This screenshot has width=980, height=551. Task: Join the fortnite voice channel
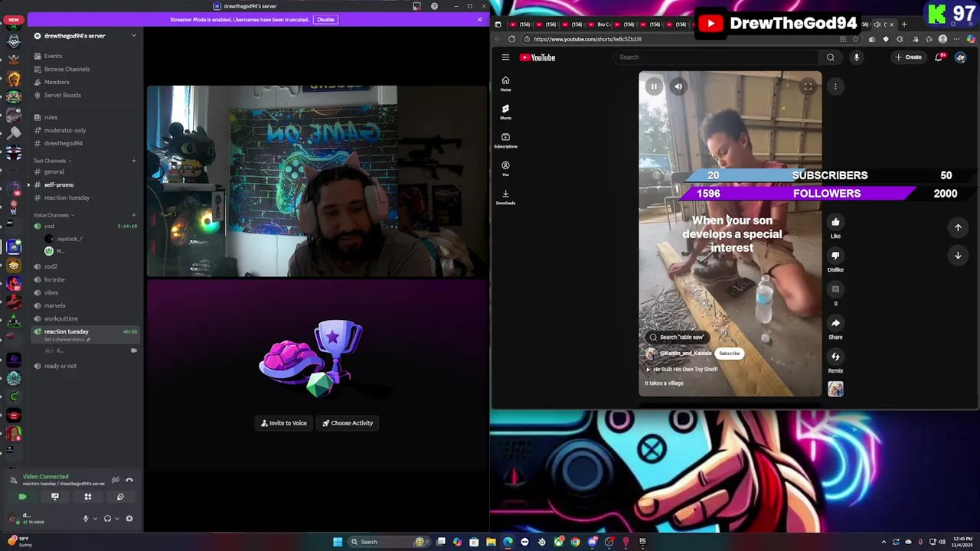(54, 279)
